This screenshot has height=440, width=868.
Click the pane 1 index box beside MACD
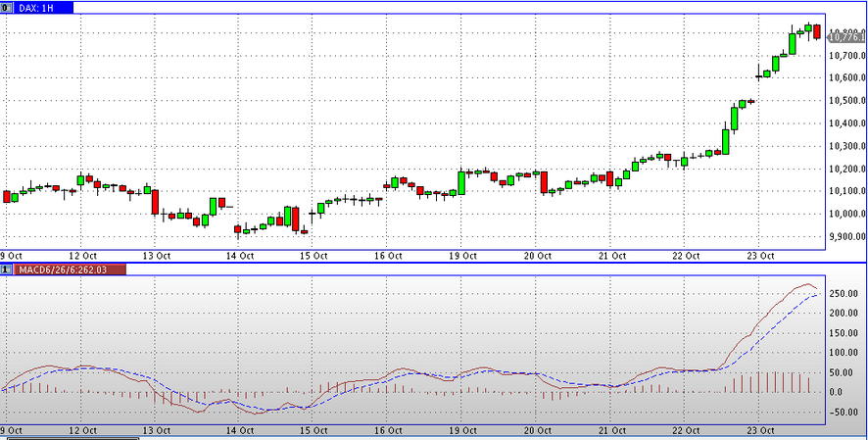coord(6,269)
